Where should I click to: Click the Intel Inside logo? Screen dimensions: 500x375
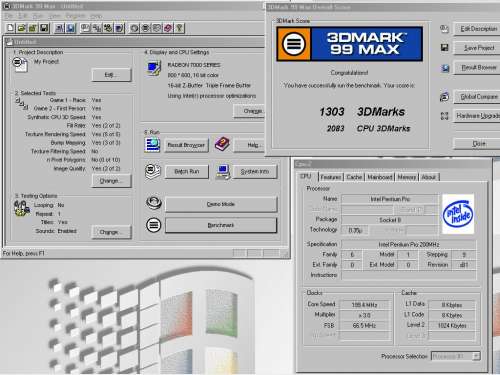click(x=458, y=214)
